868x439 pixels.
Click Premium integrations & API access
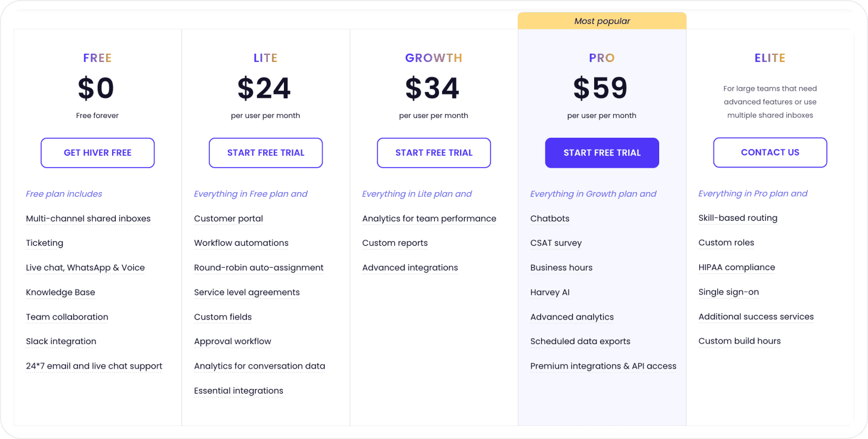pos(603,366)
